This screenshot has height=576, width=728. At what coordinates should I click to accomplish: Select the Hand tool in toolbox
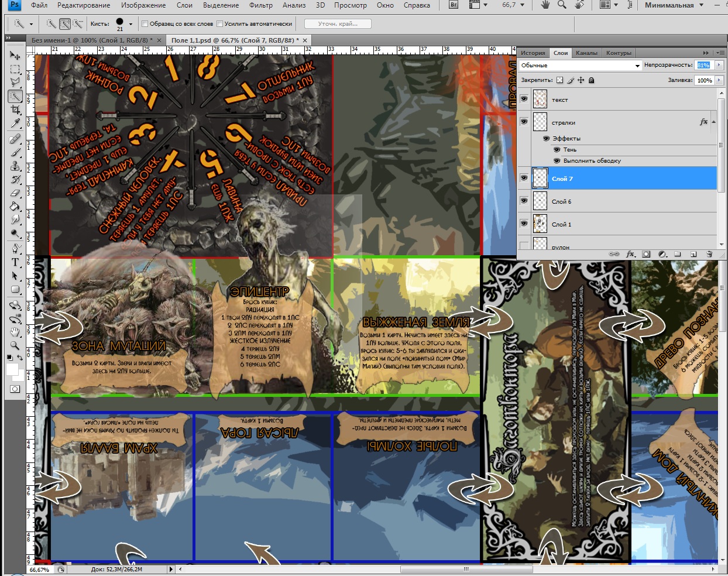click(15, 332)
